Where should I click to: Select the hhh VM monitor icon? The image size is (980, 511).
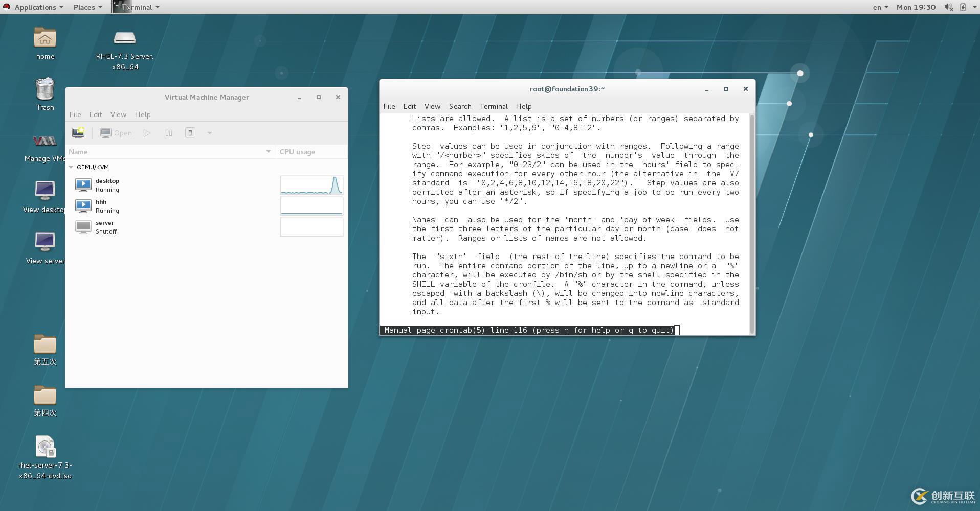click(83, 206)
